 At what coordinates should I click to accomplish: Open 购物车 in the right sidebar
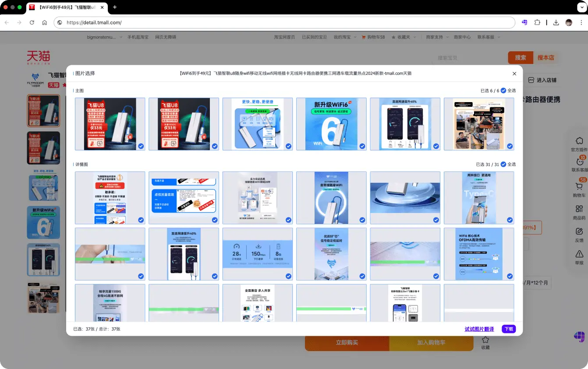(579, 189)
